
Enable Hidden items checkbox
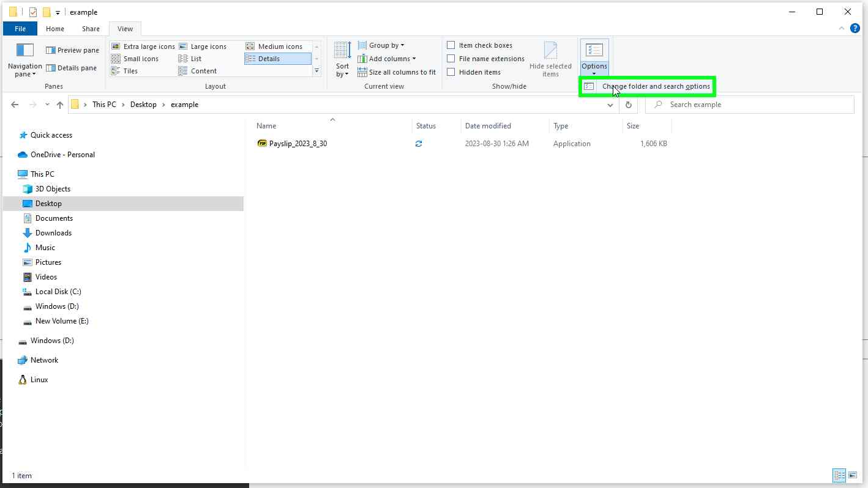point(451,72)
